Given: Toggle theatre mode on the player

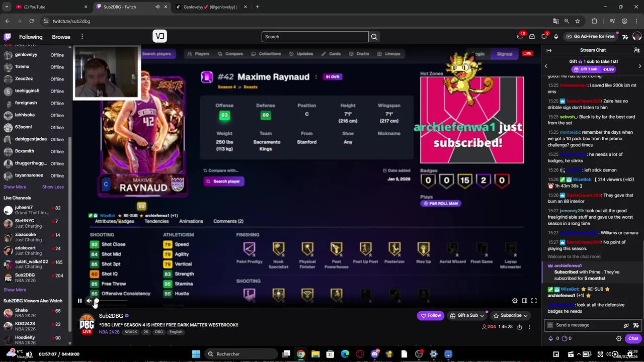Looking at the screenshot, I should [x=524, y=301].
